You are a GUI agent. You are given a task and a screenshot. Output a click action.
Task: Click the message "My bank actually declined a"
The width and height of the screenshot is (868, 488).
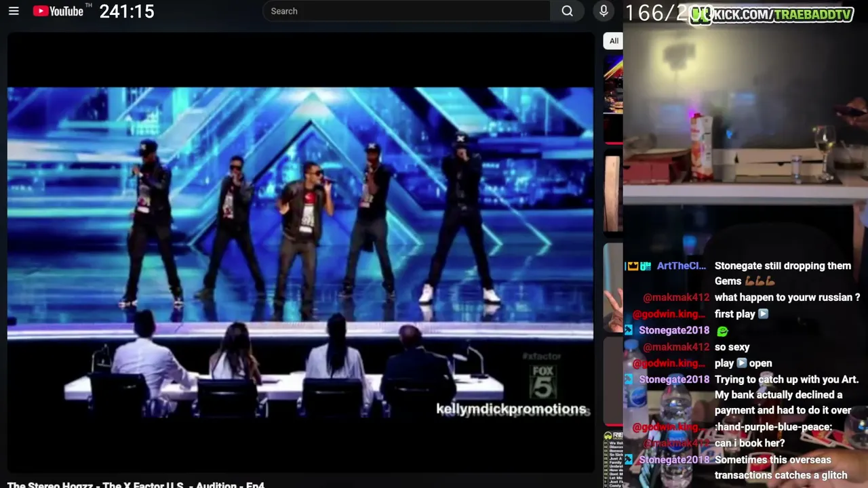[778, 394]
